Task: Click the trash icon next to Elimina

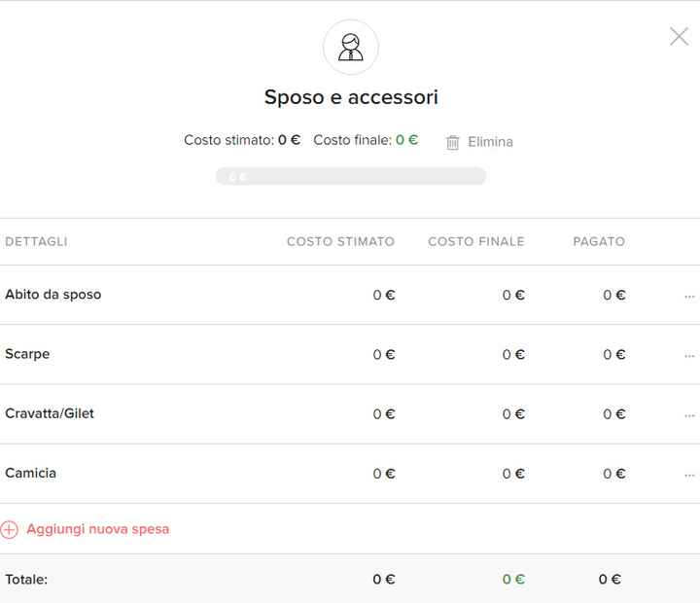Action: tap(452, 142)
